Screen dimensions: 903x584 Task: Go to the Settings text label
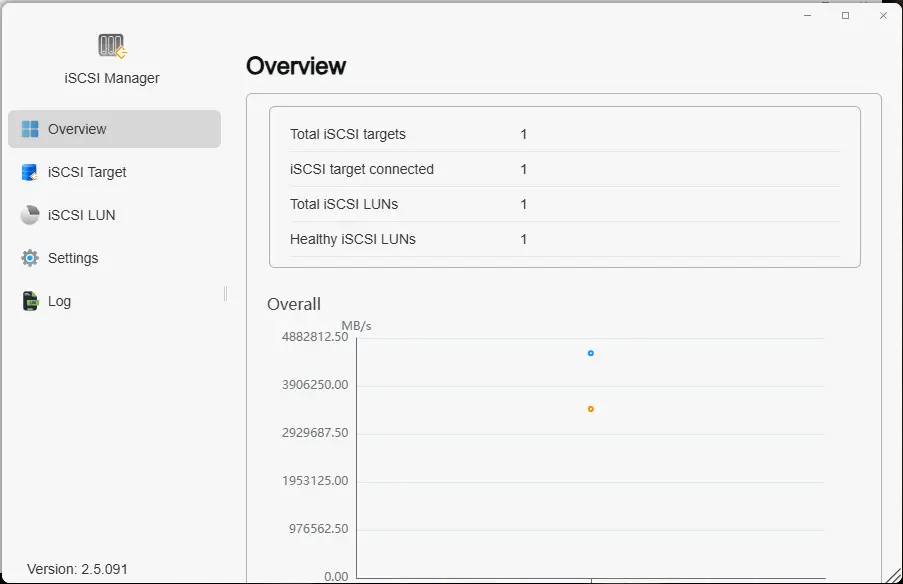73,258
